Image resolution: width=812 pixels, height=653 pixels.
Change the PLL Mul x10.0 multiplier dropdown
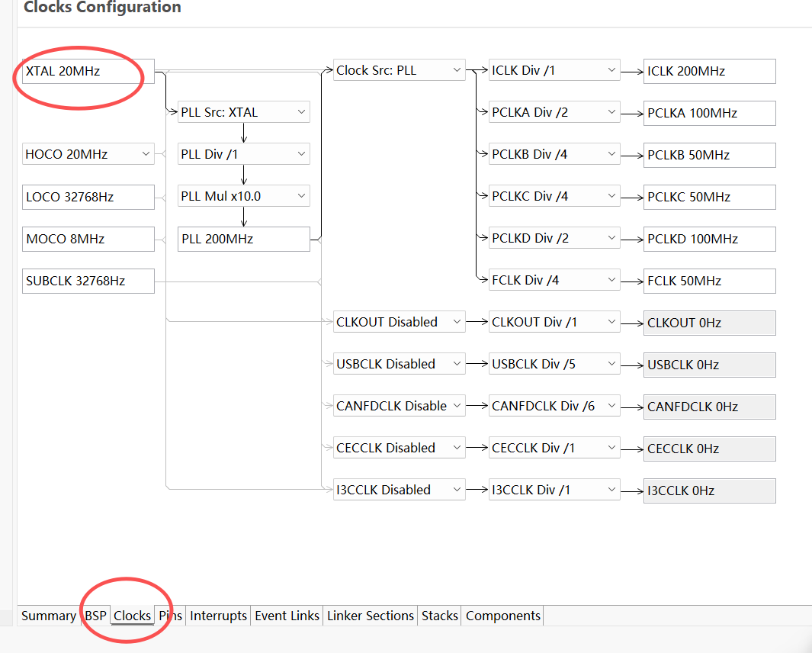click(243, 196)
